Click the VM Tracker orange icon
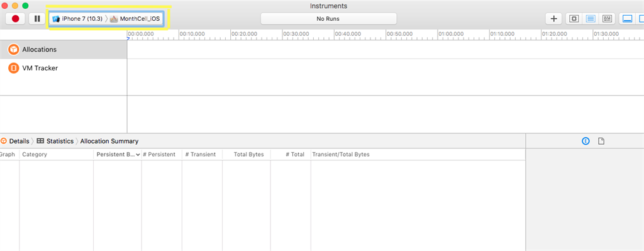Image resolution: width=644 pixels, height=251 pixels. (14, 68)
